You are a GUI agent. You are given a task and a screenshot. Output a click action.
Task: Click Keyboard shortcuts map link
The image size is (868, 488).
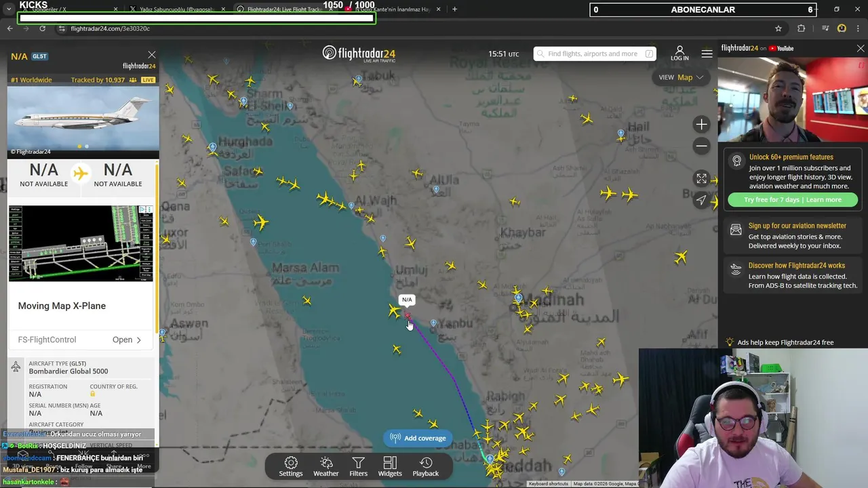[x=549, y=484]
